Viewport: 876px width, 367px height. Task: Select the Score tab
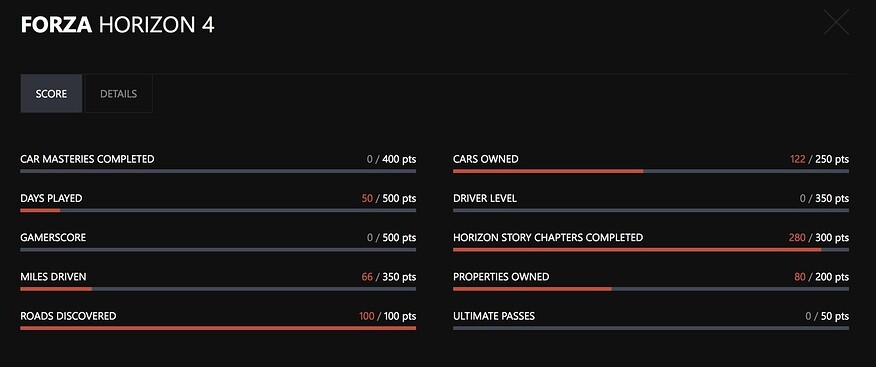pos(51,94)
